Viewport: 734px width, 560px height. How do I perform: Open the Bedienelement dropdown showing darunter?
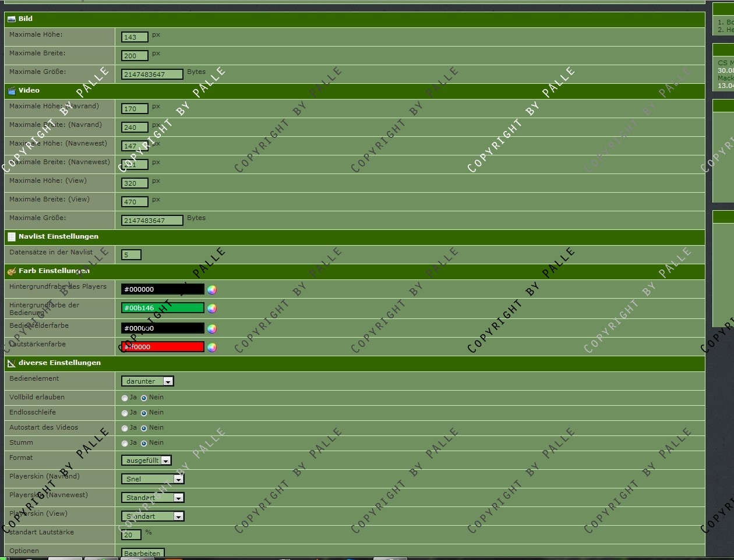147,381
